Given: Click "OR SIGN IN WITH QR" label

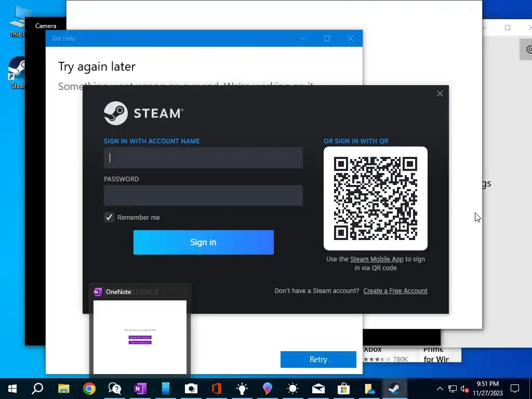Looking at the screenshot, I should (356, 141).
